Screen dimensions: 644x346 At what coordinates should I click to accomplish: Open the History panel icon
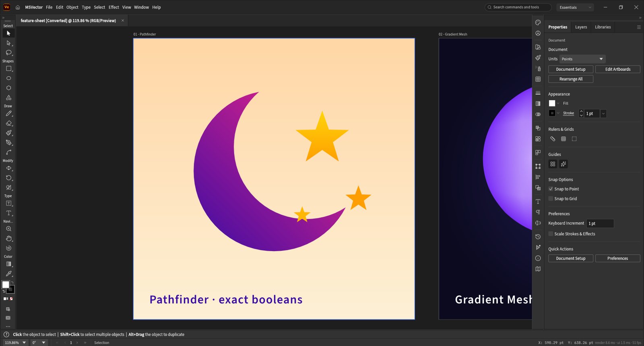538,237
